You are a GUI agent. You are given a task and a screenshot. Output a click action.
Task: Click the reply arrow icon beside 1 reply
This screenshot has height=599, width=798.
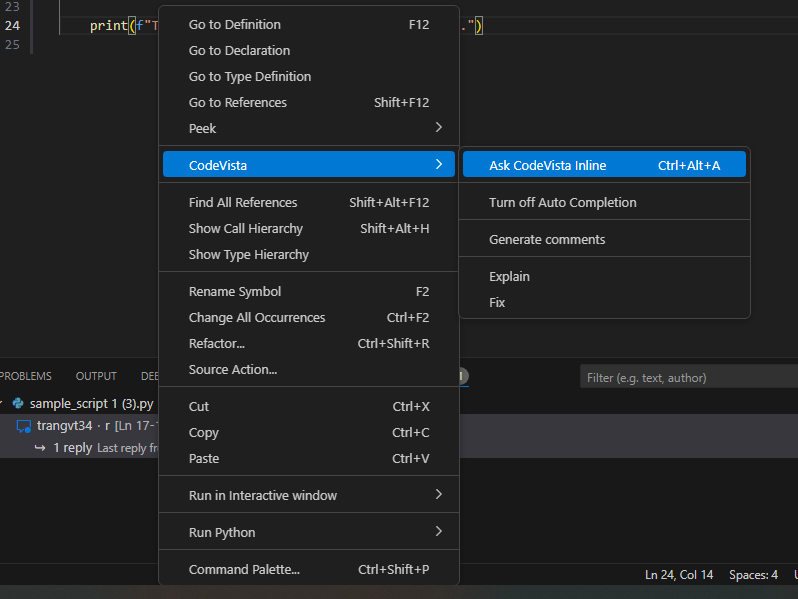click(x=40, y=448)
